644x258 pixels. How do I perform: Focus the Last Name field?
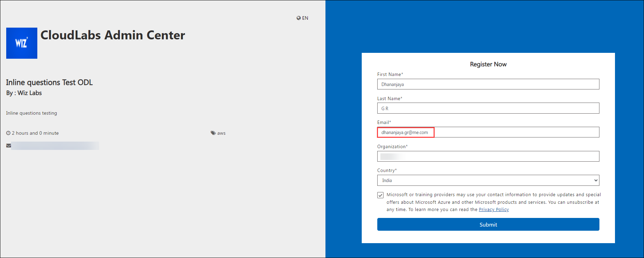(488, 108)
